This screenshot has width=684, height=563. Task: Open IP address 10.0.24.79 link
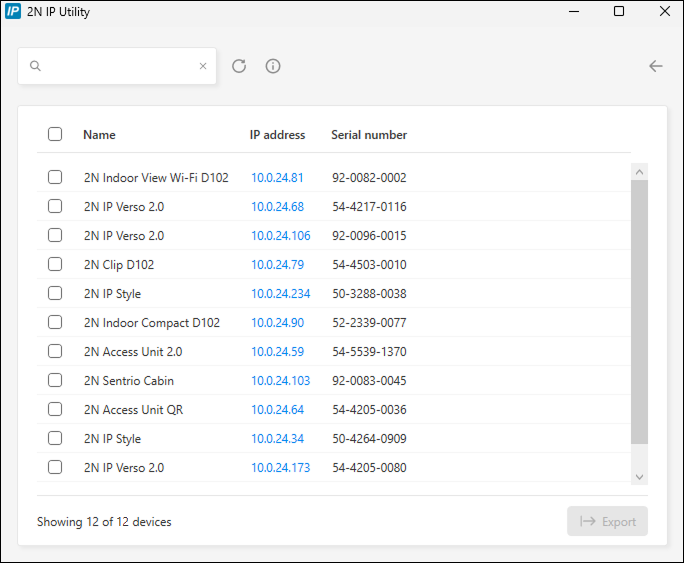point(277,265)
